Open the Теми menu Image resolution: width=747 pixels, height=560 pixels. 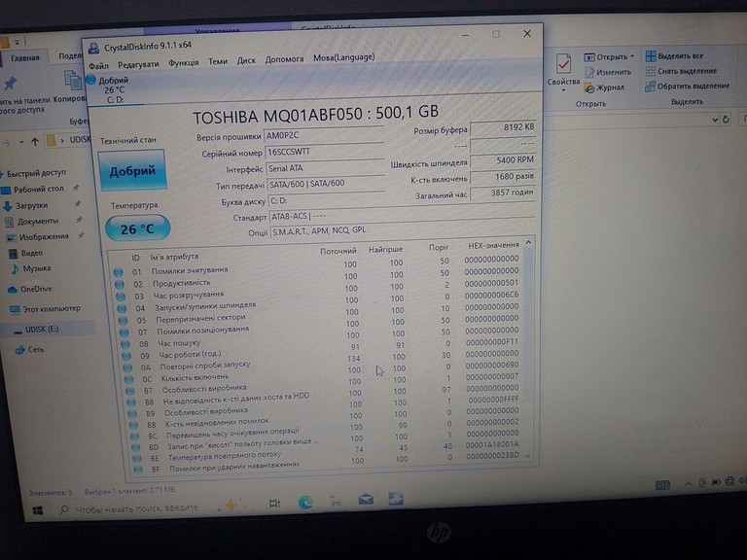click(x=218, y=61)
